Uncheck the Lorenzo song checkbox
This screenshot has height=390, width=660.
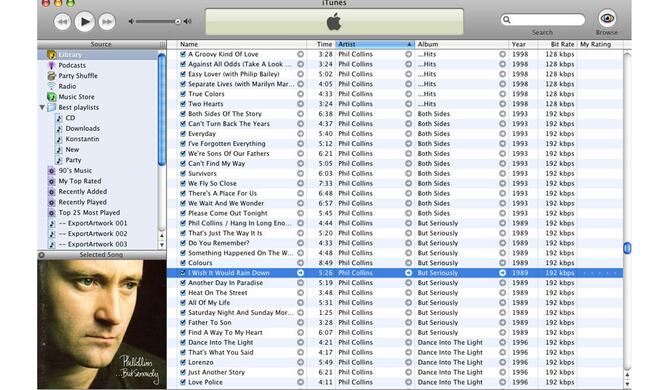183,362
